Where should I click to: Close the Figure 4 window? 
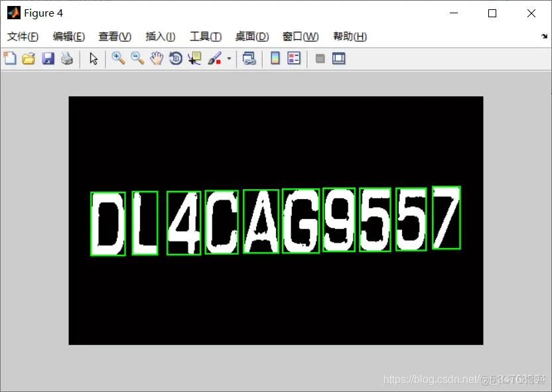(531, 13)
